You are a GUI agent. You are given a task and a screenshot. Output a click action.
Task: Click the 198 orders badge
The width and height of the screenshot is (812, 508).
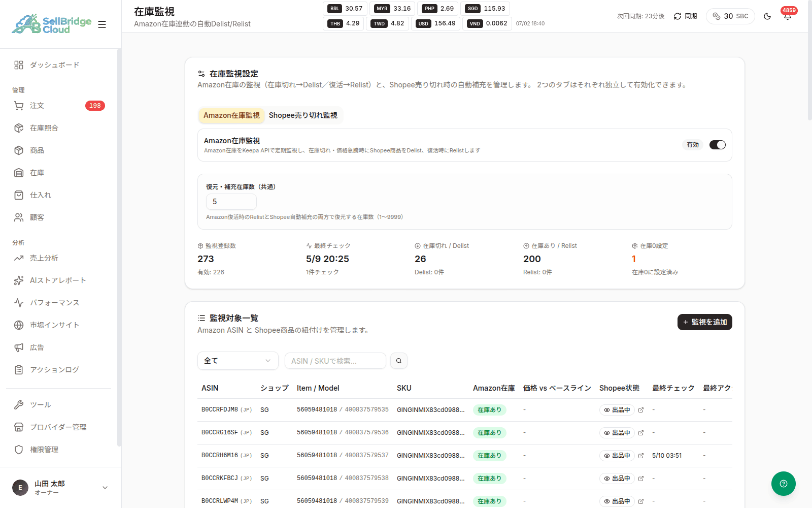[95, 106]
